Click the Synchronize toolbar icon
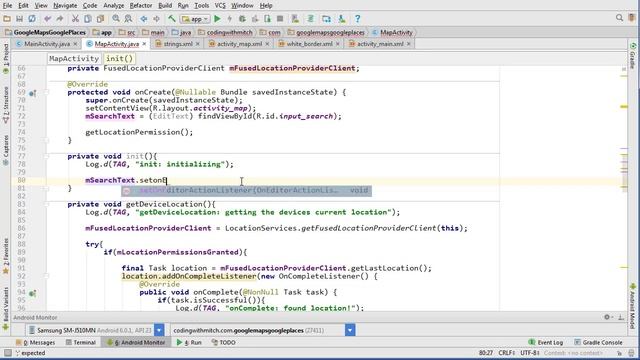This screenshot has width=640, height=360. (32, 19)
